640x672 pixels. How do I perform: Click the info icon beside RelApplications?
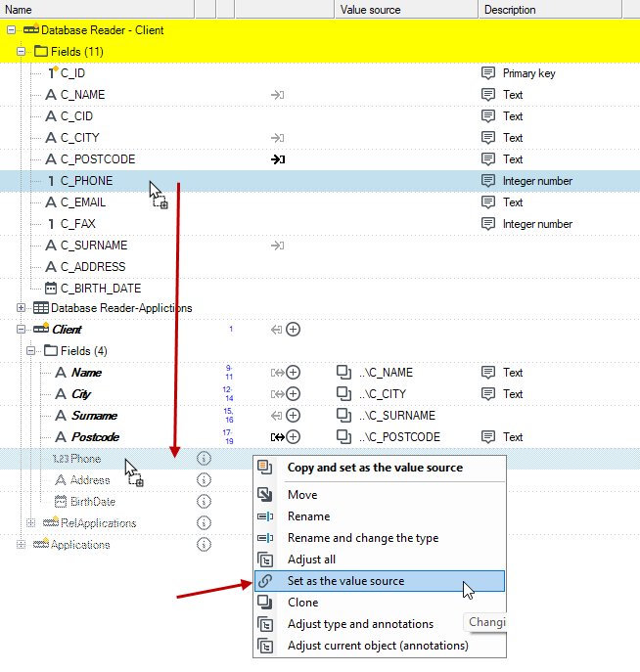[205, 523]
